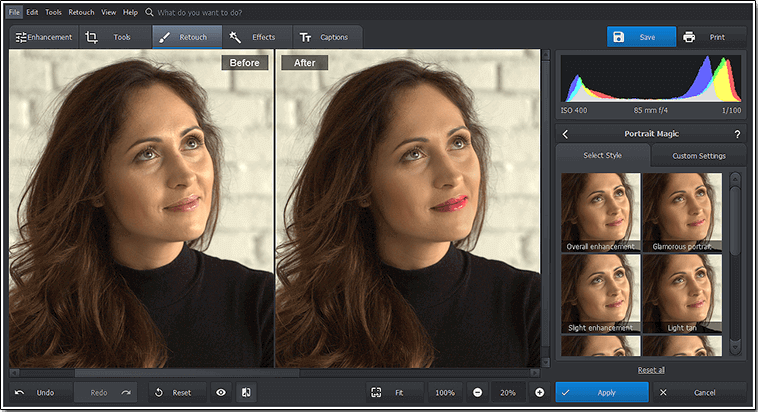
Task: Click the style list scrollbar up arrow
Action: [x=735, y=179]
